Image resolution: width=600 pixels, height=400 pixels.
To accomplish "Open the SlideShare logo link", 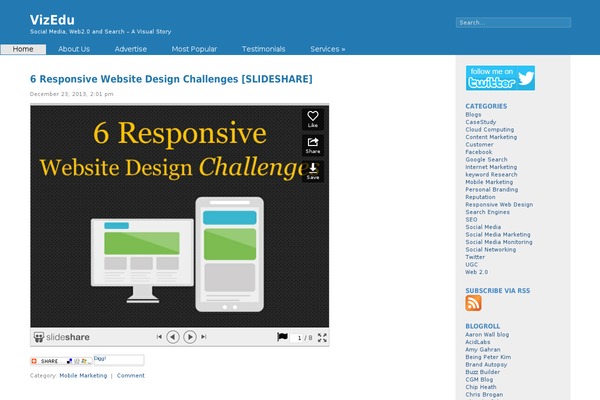I will (x=62, y=337).
